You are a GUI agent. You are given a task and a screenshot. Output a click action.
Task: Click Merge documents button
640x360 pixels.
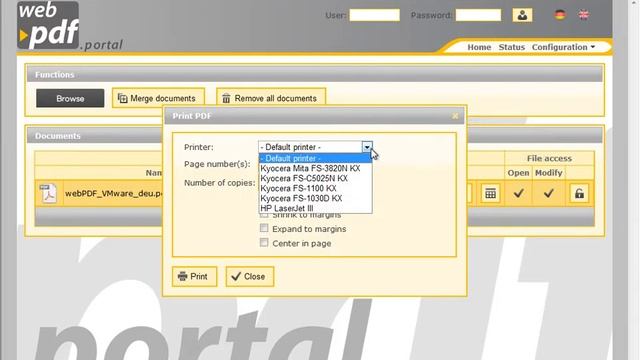coord(158,98)
